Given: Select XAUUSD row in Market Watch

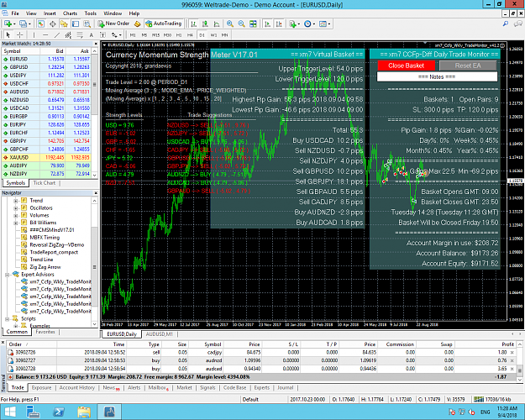Looking at the screenshot, I should (x=46, y=157).
